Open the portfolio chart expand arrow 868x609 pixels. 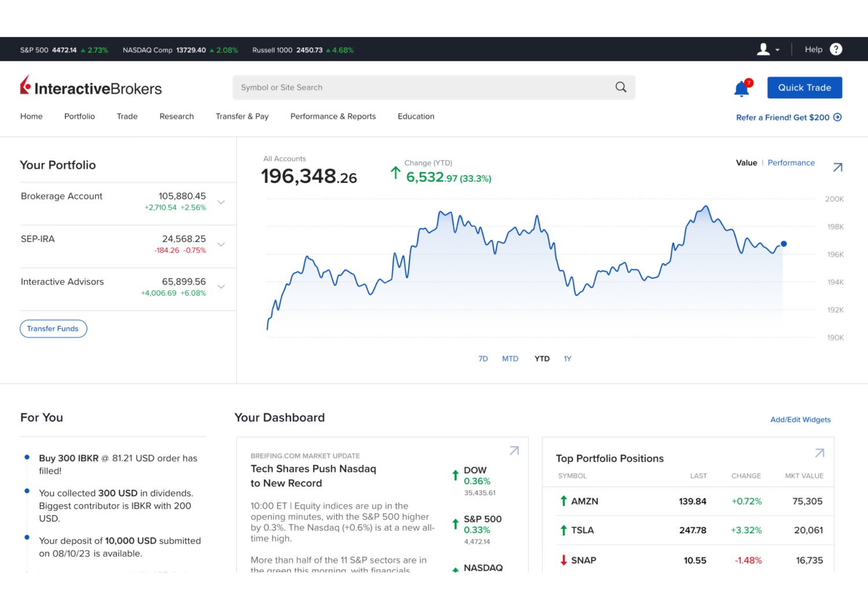(x=837, y=167)
